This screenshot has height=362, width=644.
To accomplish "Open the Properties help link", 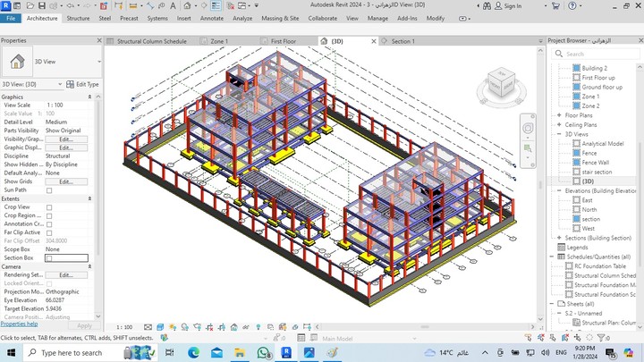I will click(19, 324).
